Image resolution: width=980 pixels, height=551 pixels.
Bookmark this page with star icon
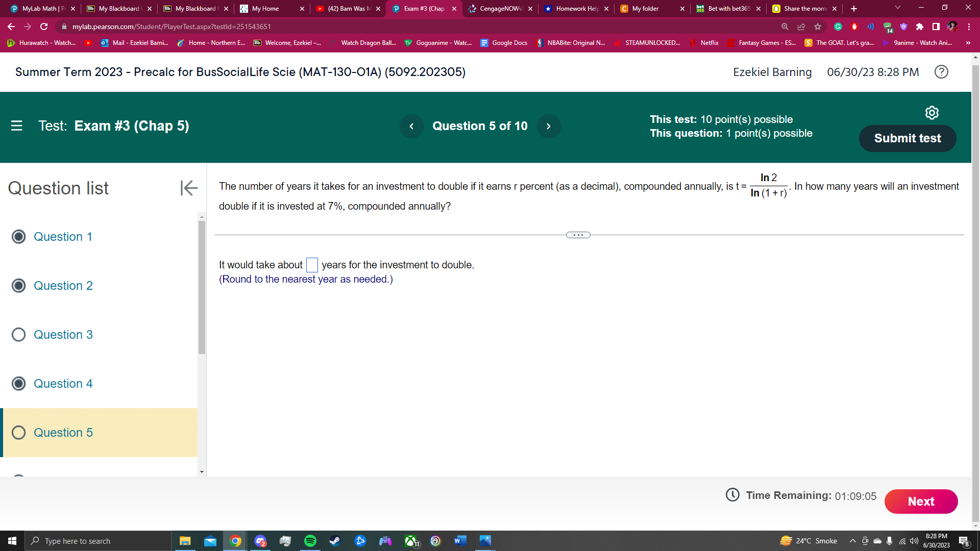[x=818, y=27]
